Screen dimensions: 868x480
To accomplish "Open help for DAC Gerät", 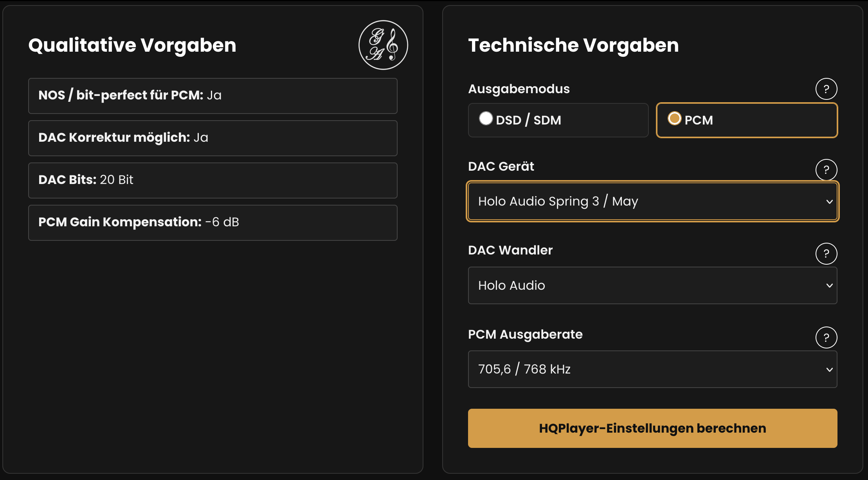I will click(826, 170).
